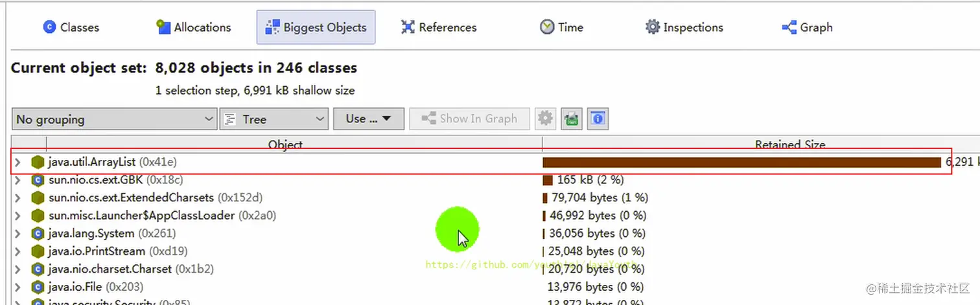This screenshot has width=980, height=305.
Task: Expand the sun.misc.Launcher$AppClassLoader row
Action: tap(18, 215)
